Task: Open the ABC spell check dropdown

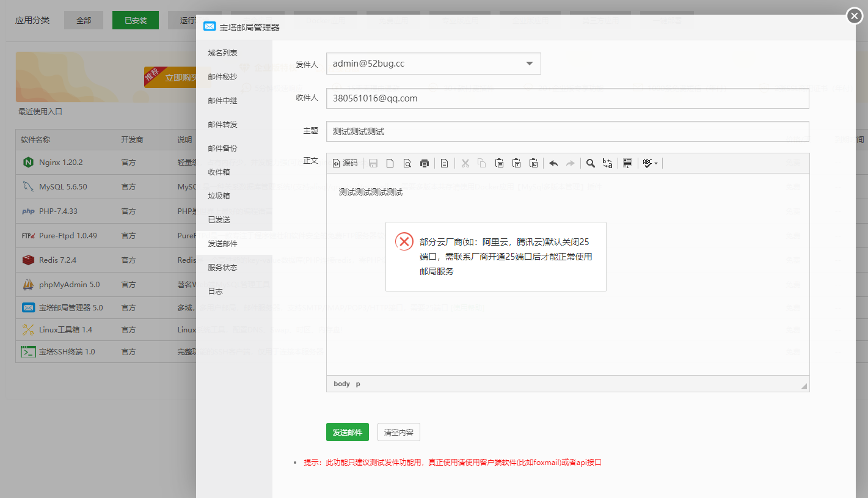Action: pyautogui.click(x=651, y=163)
